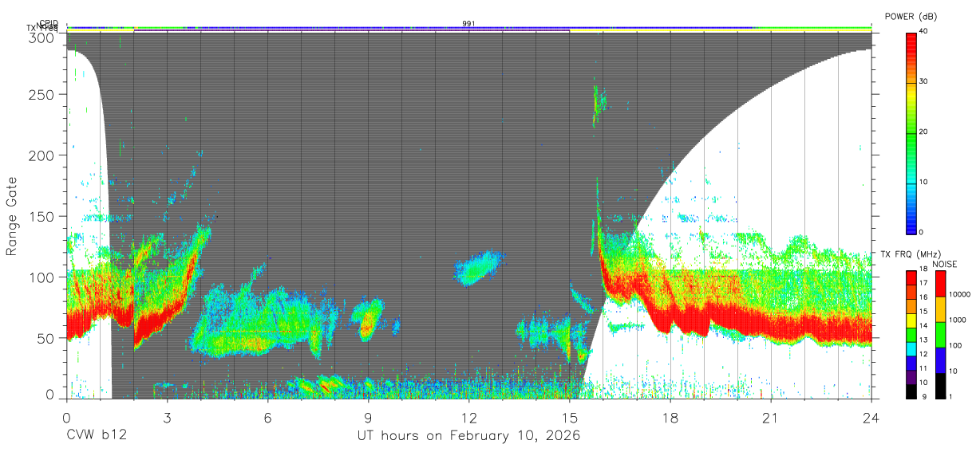Viewport: 980px width, 452px height.
Task: Click the 'UT hours on February 10, 2026' label
Action: [468, 436]
